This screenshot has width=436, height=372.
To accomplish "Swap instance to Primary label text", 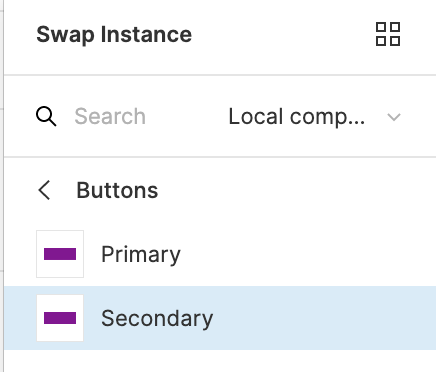I will (141, 255).
